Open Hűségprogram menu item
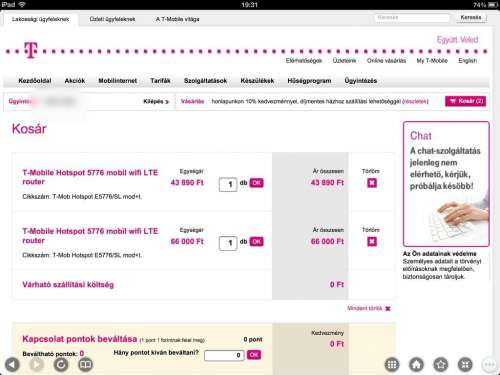 point(309,81)
